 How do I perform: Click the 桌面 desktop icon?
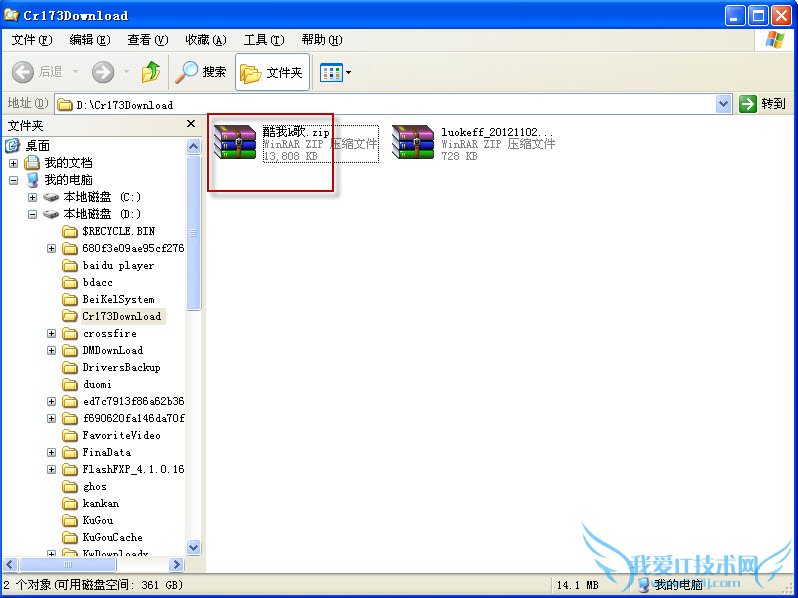coord(13,146)
